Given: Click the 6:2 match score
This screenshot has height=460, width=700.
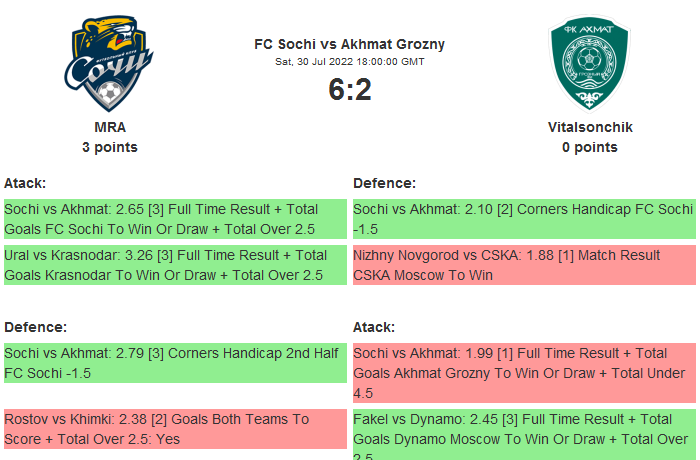Looking at the screenshot, I should coord(350,90).
